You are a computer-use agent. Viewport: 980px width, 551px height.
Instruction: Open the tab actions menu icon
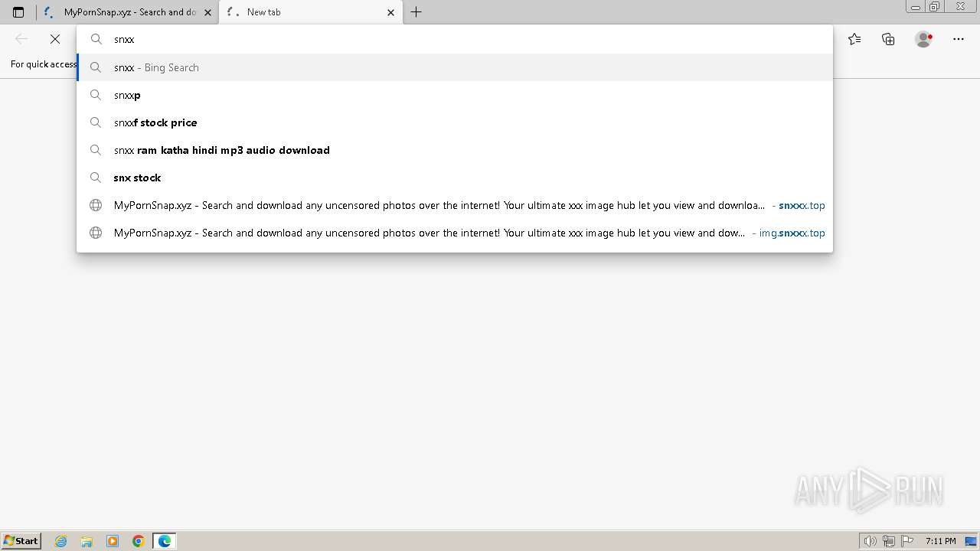tap(18, 12)
